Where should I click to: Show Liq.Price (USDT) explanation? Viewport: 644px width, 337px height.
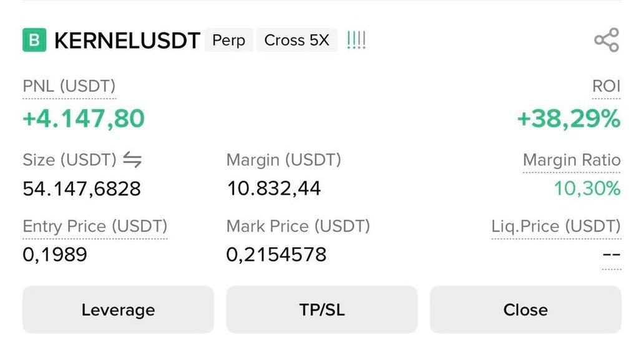point(555,226)
